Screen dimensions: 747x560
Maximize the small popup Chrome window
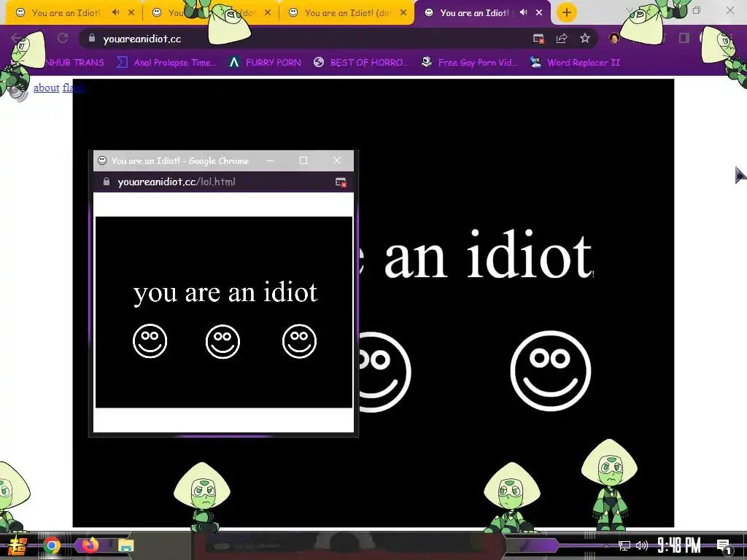coord(303,160)
